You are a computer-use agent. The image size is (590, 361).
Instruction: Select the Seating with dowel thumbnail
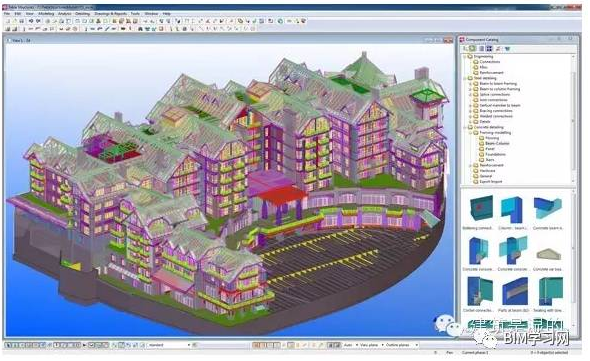tap(550, 291)
